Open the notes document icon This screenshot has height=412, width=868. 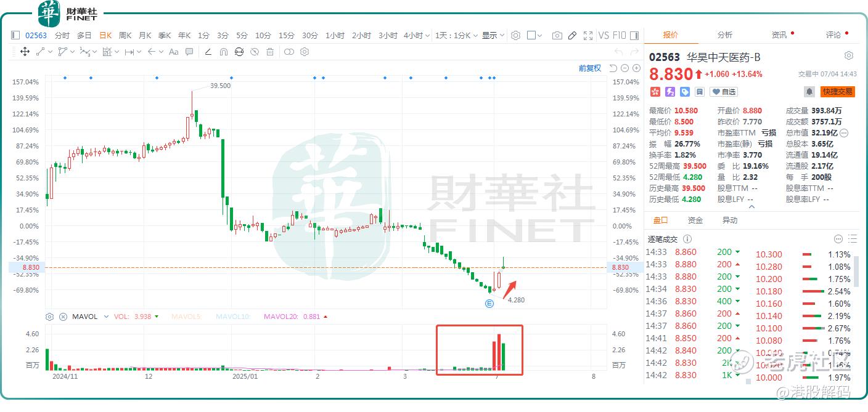coord(700,92)
